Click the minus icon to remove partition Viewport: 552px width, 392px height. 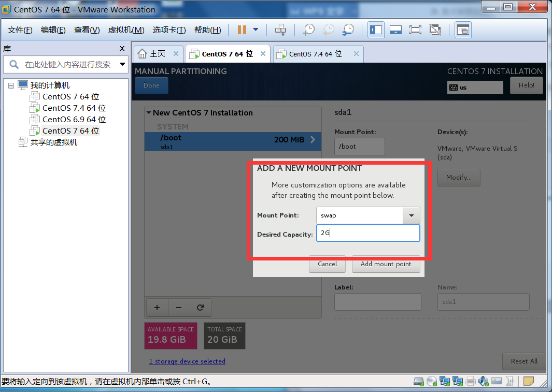[179, 308]
